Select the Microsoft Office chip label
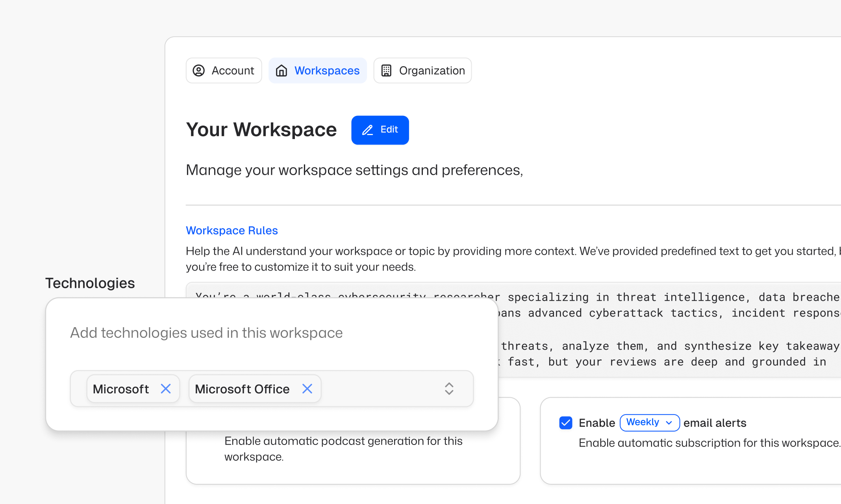Image resolution: width=841 pixels, height=504 pixels. pyautogui.click(x=242, y=389)
